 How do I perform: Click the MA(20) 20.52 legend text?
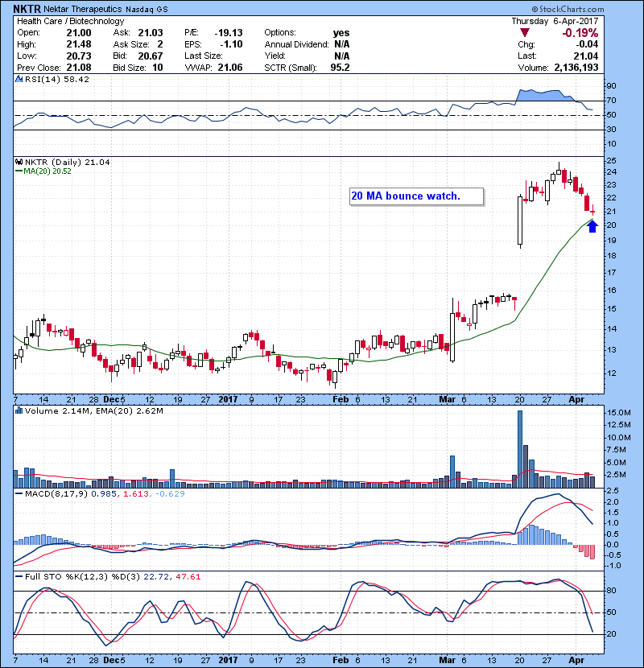pos(47,171)
